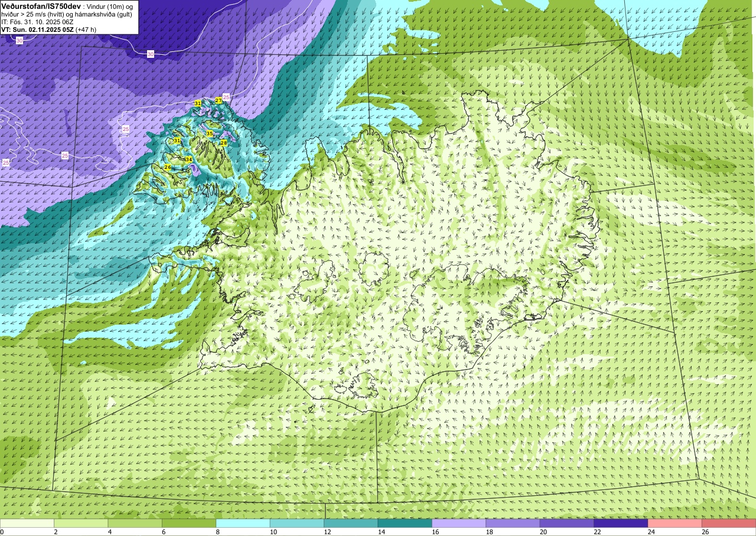
Task: Select the 14–16 m/s dark teal legend swatch
Action: 405,523
